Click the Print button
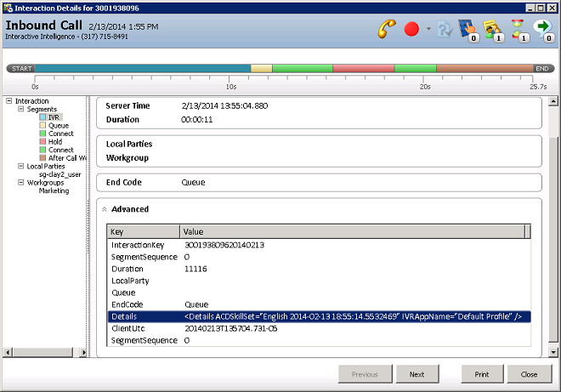This screenshot has height=392, width=561. click(482, 374)
